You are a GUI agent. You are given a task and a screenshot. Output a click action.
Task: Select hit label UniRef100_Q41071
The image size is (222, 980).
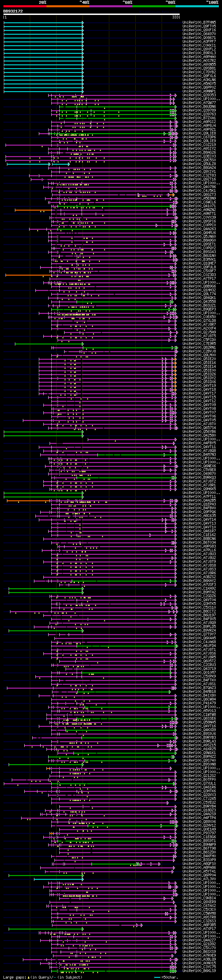(x=199, y=206)
